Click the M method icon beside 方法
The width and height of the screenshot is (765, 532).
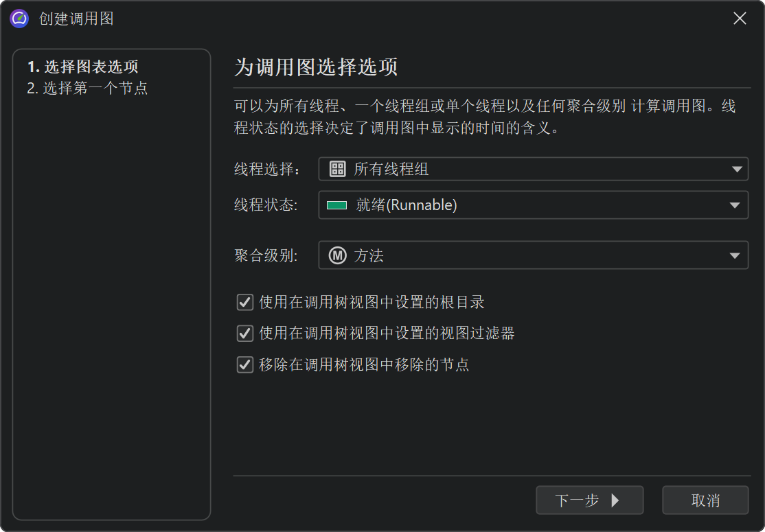point(337,256)
